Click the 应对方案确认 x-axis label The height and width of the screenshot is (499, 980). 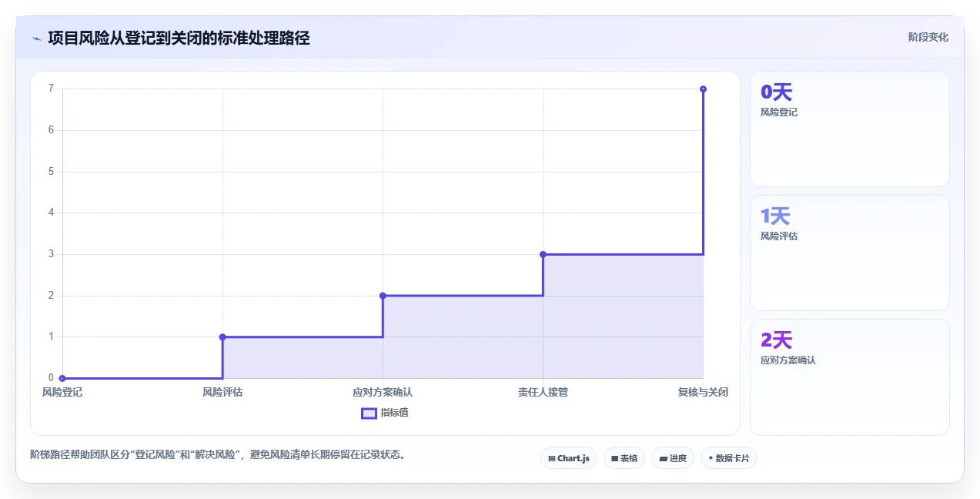click(x=383, y=392)
